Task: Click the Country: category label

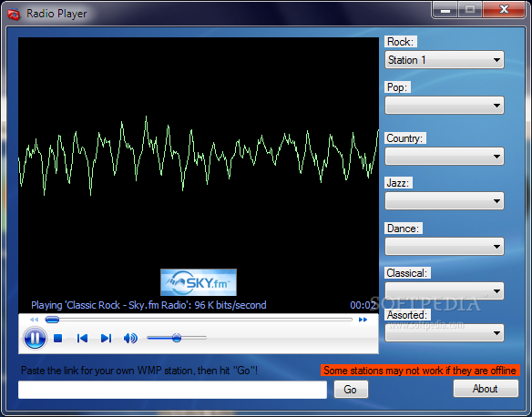Action: click(405, 138)
